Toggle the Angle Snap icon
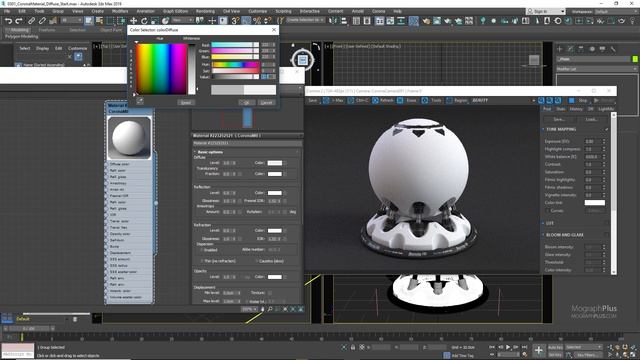The image size is (640, 360). click(246, 20)
